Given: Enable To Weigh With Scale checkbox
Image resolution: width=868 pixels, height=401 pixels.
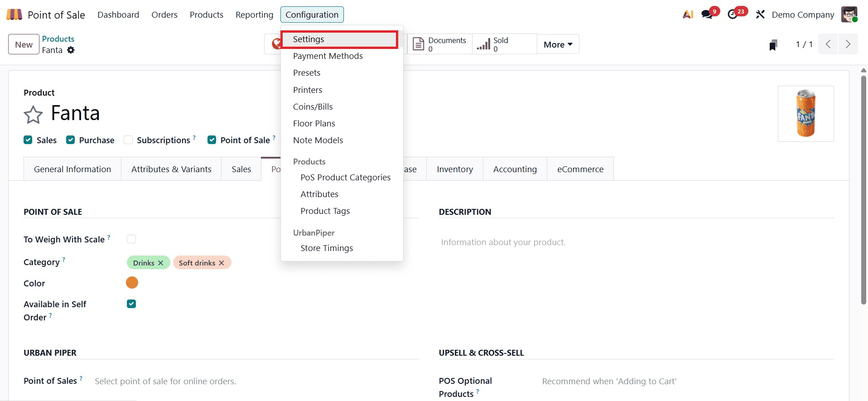Looking at the screenshot, I should click(131, 239).
